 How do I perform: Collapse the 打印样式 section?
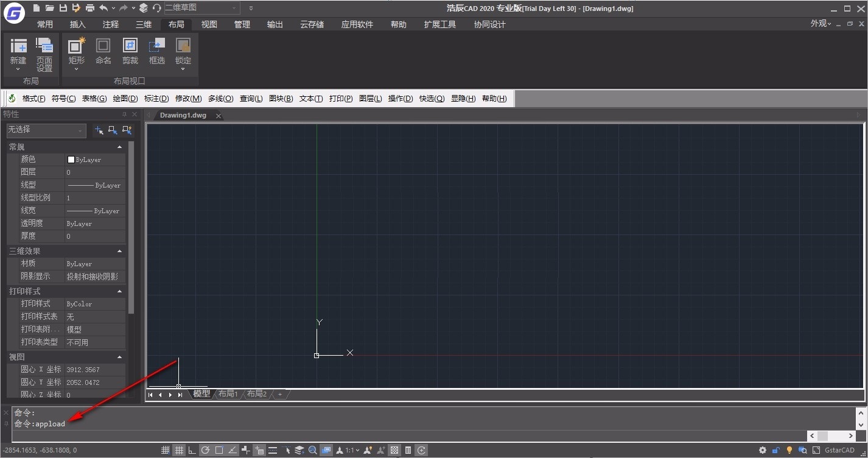click(119, 291)
